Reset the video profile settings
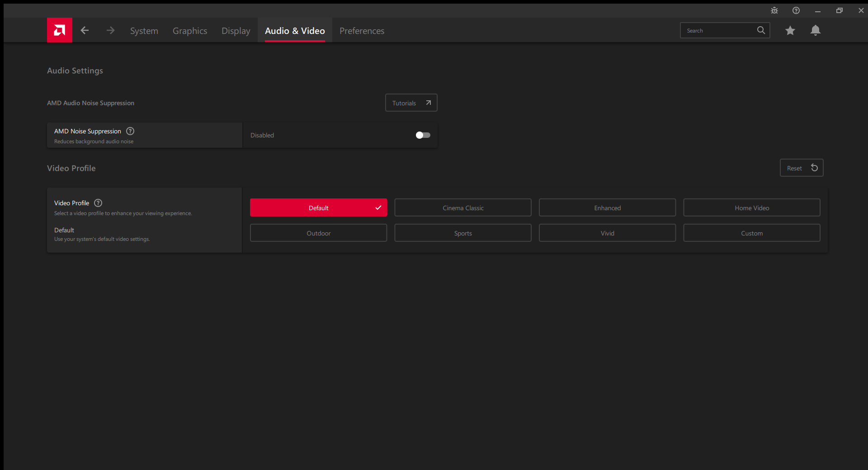 802,168
